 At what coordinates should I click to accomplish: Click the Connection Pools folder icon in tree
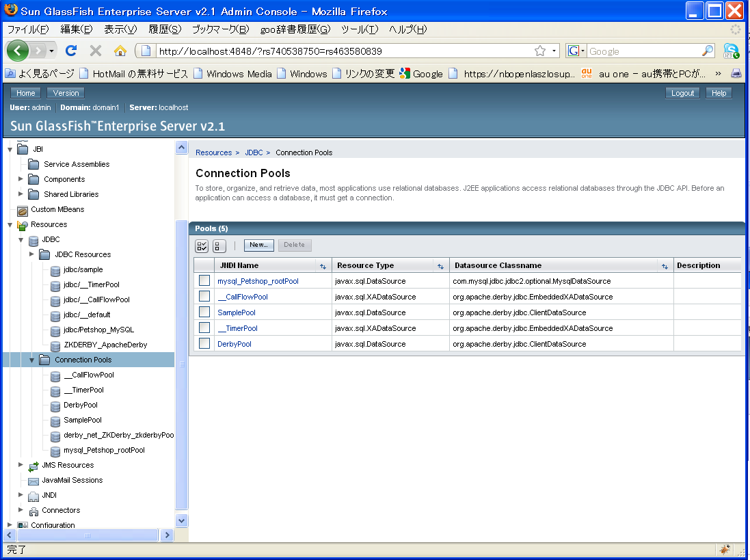44,360
